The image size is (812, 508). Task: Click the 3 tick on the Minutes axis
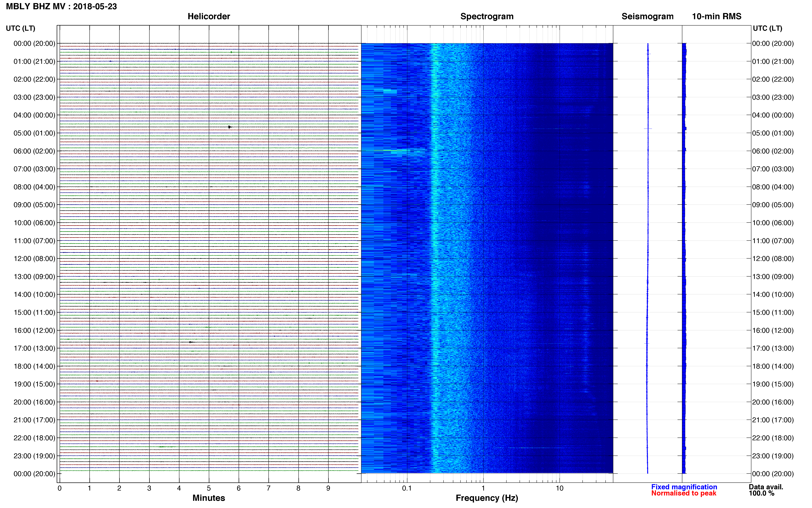(x=149, y=488)
